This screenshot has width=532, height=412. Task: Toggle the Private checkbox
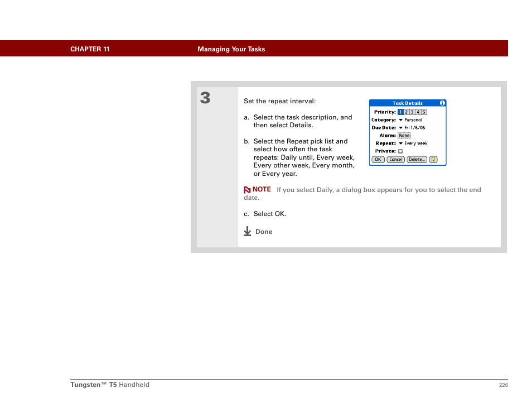[x=400, y=151]
